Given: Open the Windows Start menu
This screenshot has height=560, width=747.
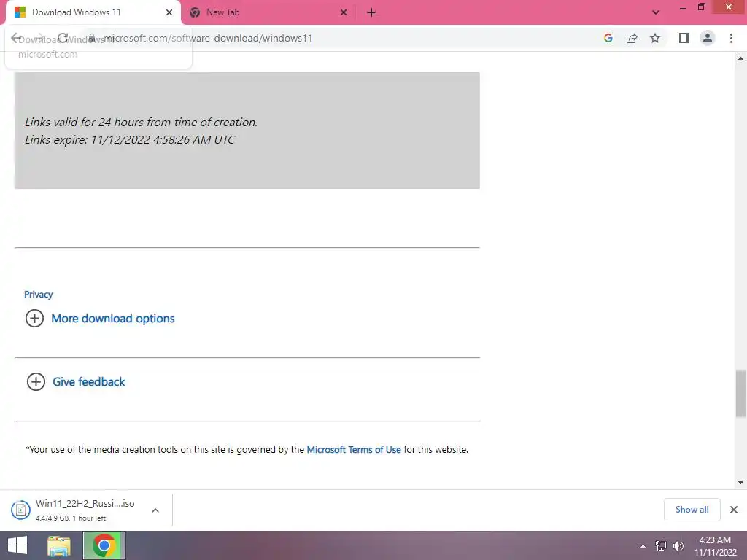Looking at the screenshot, I should click(x=18, y=545).
